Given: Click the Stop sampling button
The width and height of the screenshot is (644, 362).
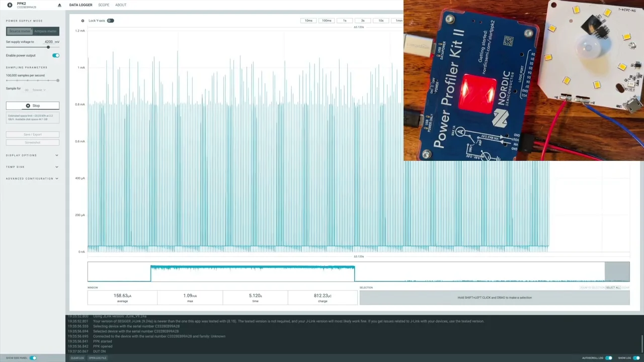Looking at the screenshot, I should point(32,106).
